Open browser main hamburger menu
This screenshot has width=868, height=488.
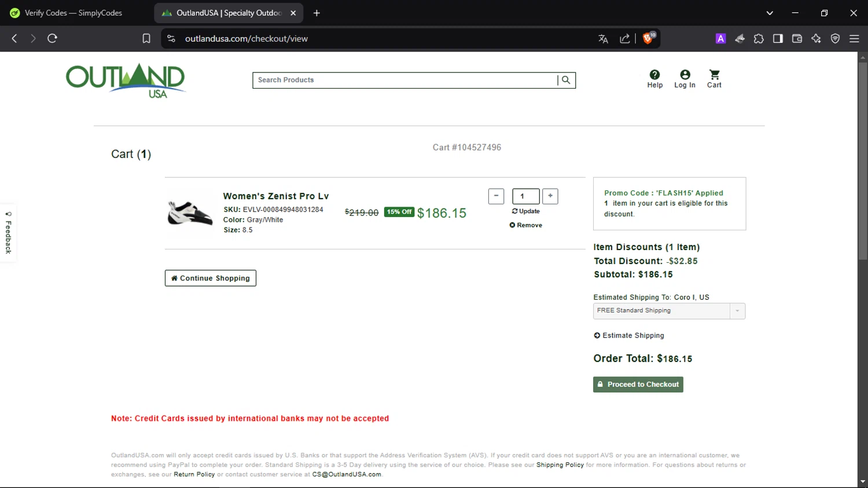[854, 38]
